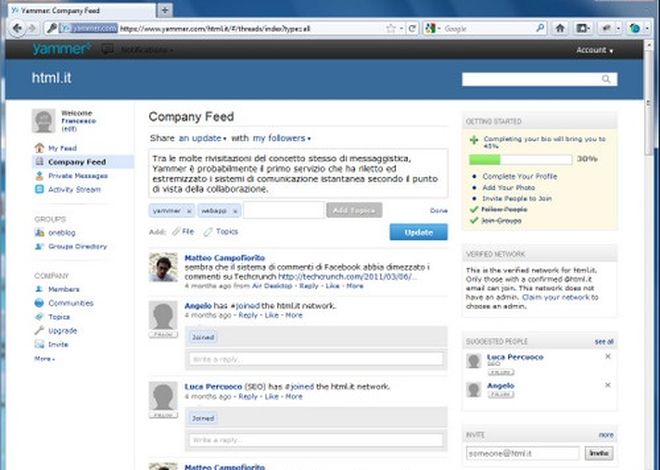Click 'more' in Invite panel

pyautogui.click(x=606, y=435)
